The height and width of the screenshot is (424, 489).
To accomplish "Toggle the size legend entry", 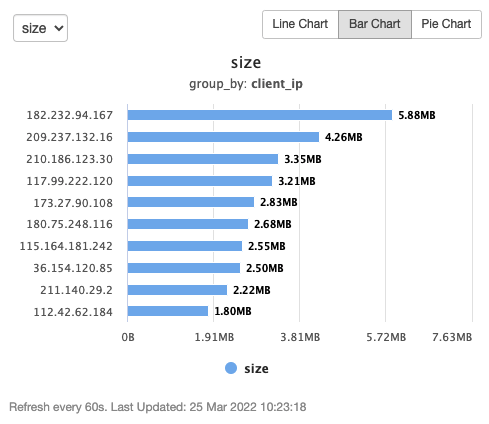I will point(247,368).
